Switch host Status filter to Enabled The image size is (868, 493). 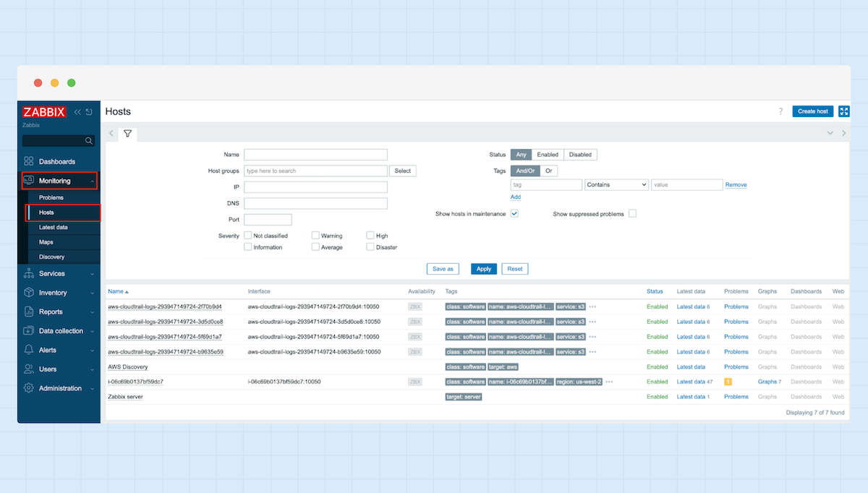[x=548, y=154]
